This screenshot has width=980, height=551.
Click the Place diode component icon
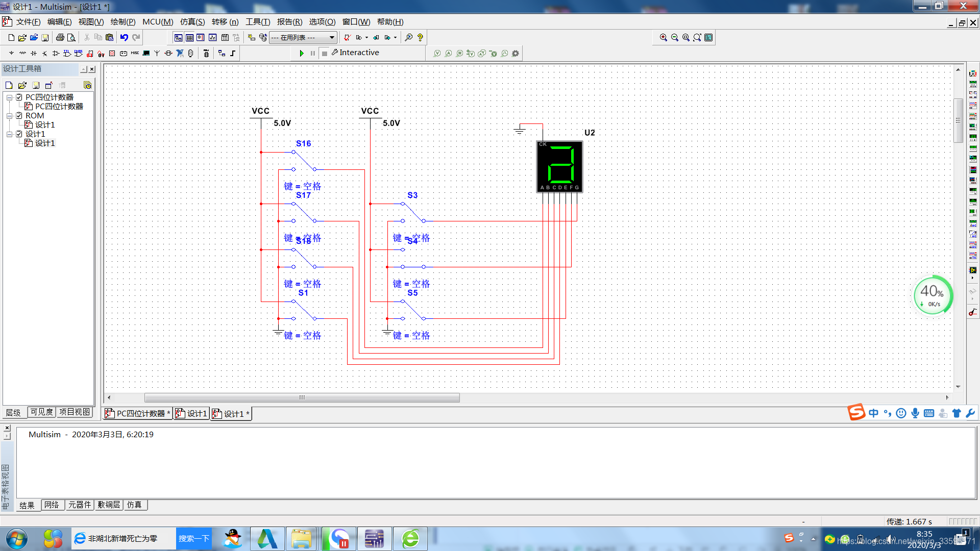[34, 53]
